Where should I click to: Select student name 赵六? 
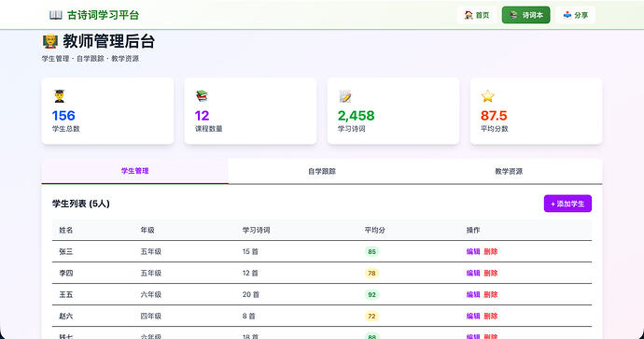pos(66,316)
